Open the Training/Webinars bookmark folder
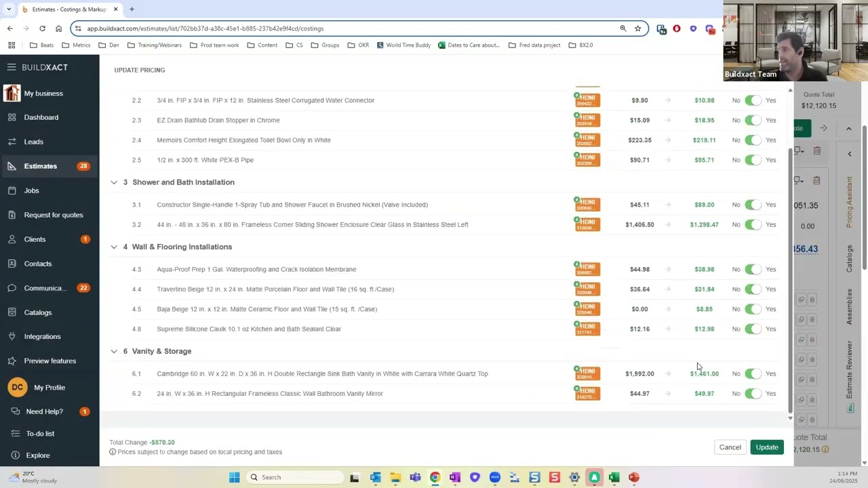The width and height of the screenshot is (868, 488). pos(154,45)
